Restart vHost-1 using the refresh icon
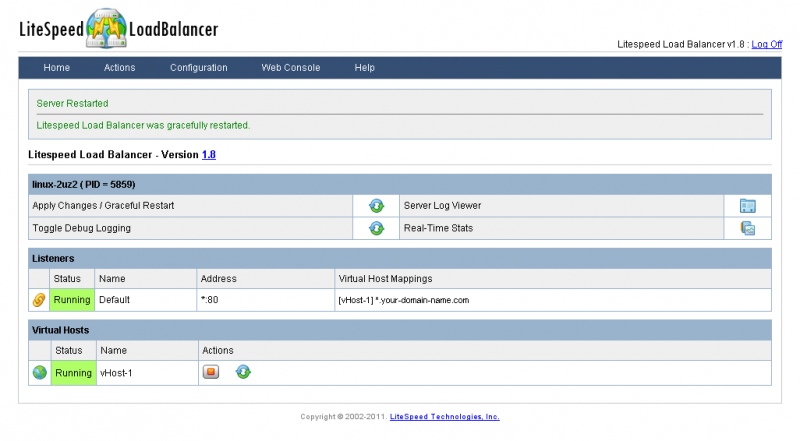 pyautogui.click(x=243, y=372)
